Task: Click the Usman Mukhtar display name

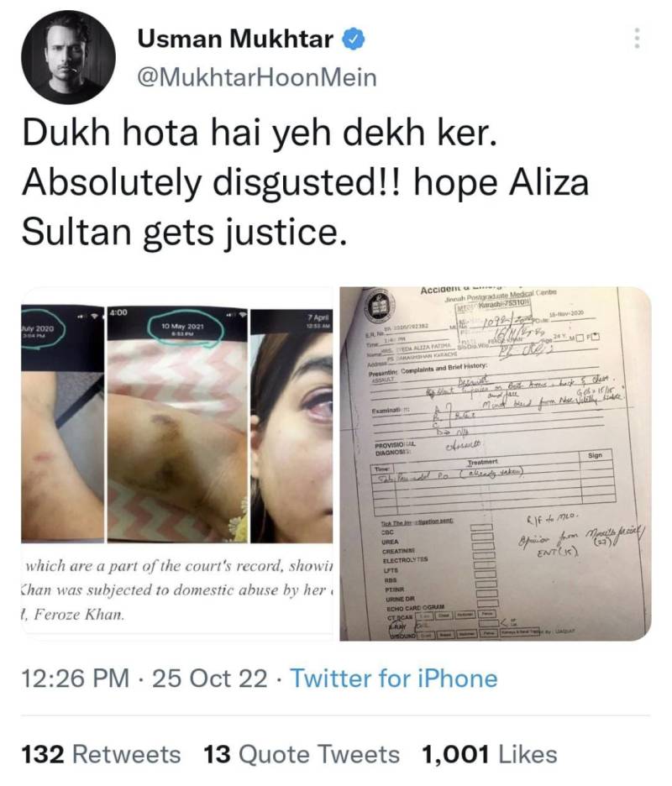Action: 235,39
